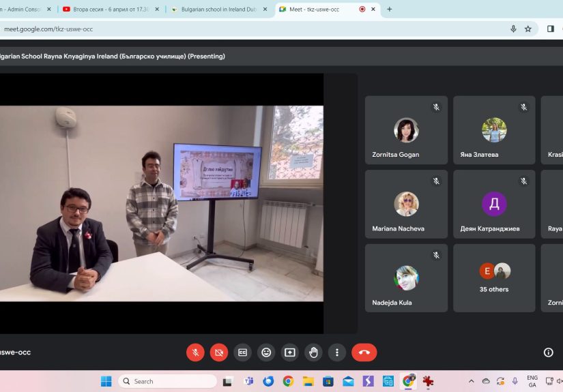Screen dimensions: 563x392
Task: Bookmark this page with the star icon
Action: 528,29
